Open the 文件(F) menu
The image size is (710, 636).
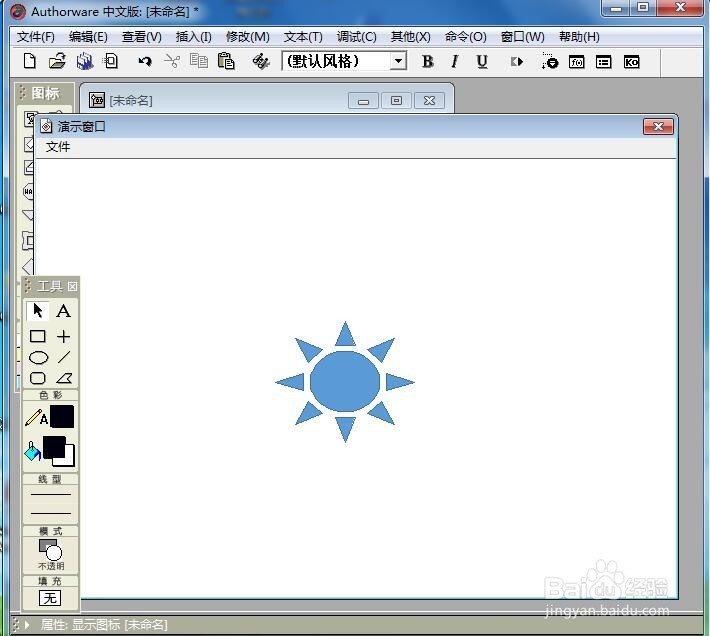pos(36,37)
